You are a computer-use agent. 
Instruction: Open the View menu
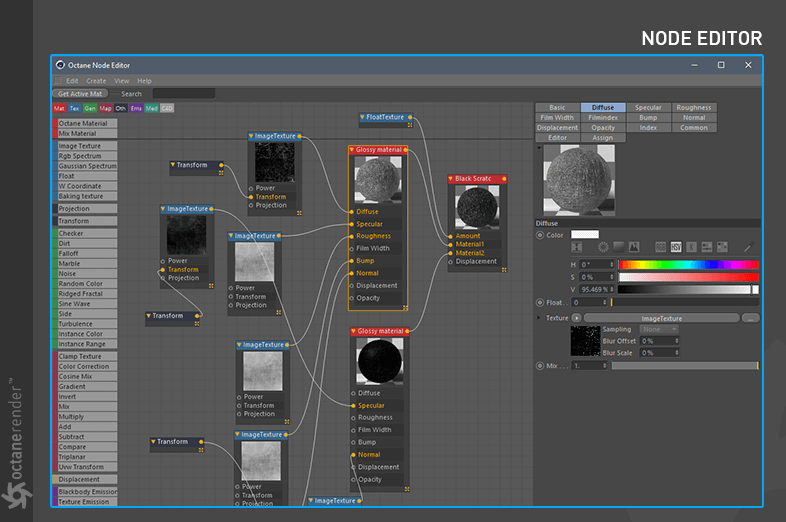121,81
